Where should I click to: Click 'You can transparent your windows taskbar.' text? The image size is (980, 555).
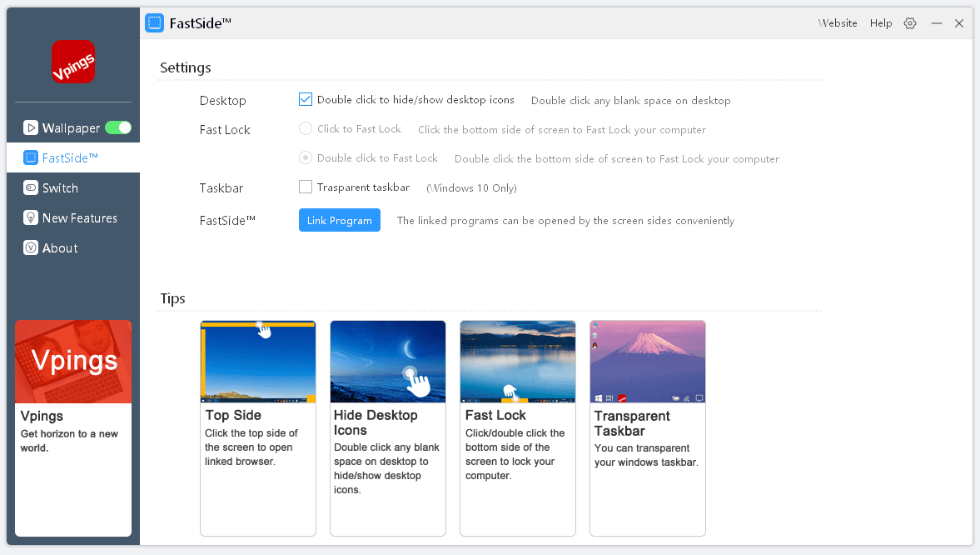(646, 455)
